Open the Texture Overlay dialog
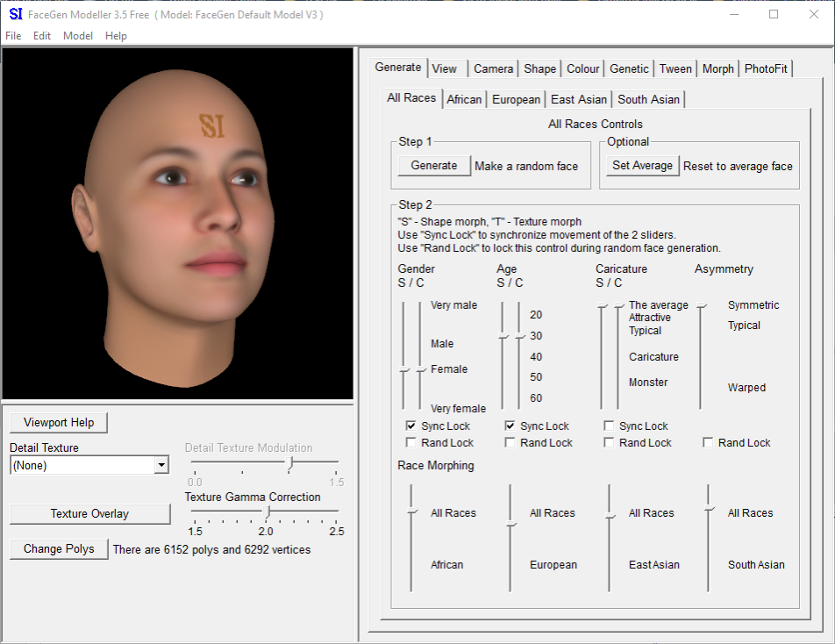 pyautogui.click(x=89, y=513)
